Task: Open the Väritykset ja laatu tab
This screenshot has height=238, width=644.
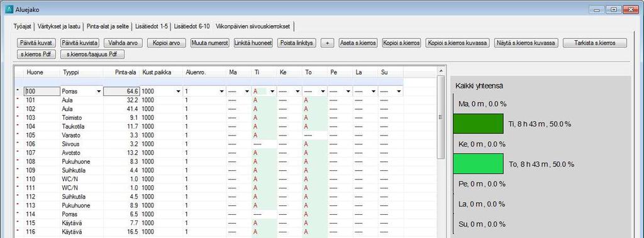Action: tap(58, 26)
